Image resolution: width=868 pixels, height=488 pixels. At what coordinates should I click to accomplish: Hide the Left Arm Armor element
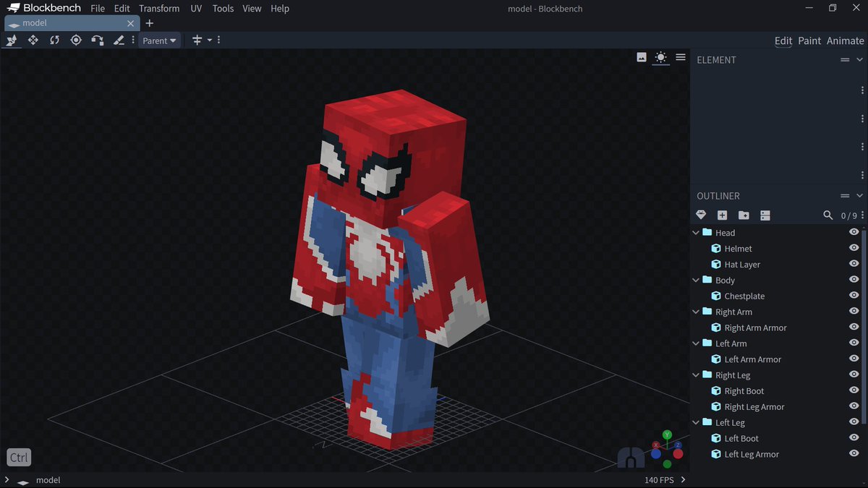[x=854, y=359]
